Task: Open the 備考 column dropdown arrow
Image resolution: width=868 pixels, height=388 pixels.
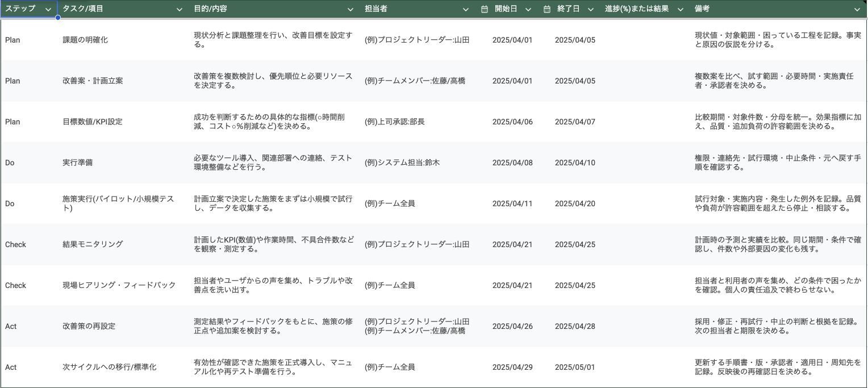Action: coord(857,9)
